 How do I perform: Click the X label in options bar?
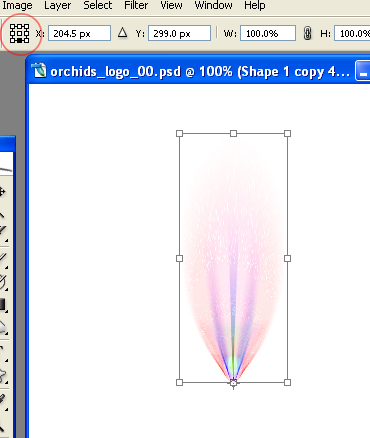click(x=40, y=33)
